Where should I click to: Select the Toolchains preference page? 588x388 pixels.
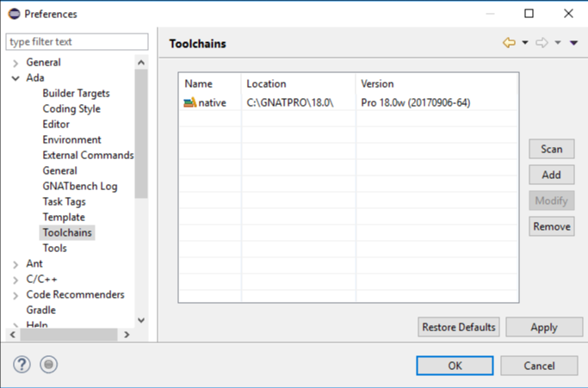pos(67,232)
